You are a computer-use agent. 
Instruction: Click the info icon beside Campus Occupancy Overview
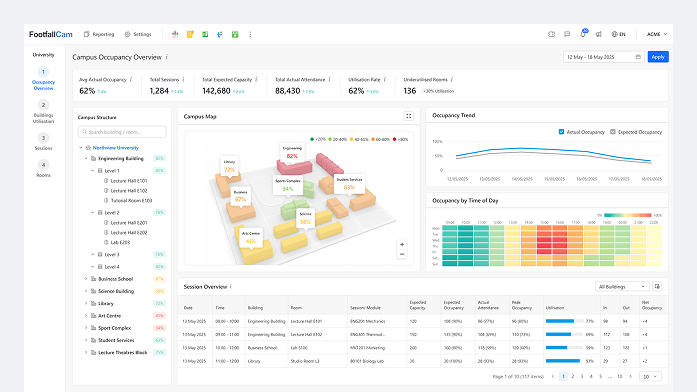(x=167, y=57)
